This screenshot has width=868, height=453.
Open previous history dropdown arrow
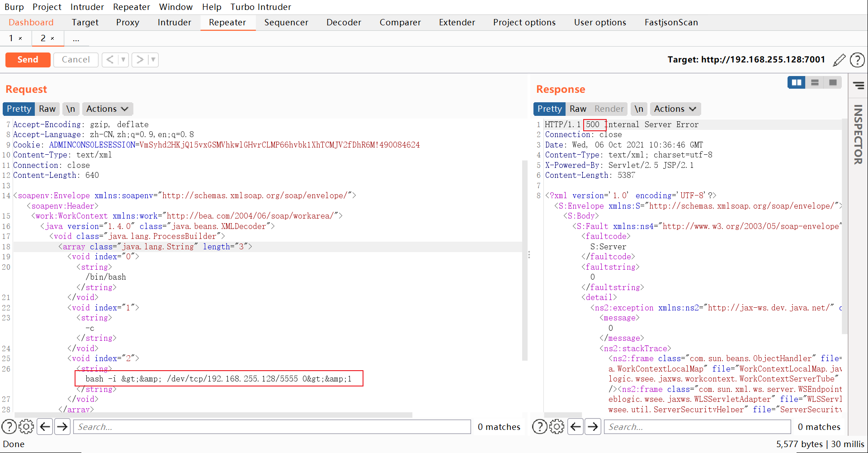(x=123, y=60)
